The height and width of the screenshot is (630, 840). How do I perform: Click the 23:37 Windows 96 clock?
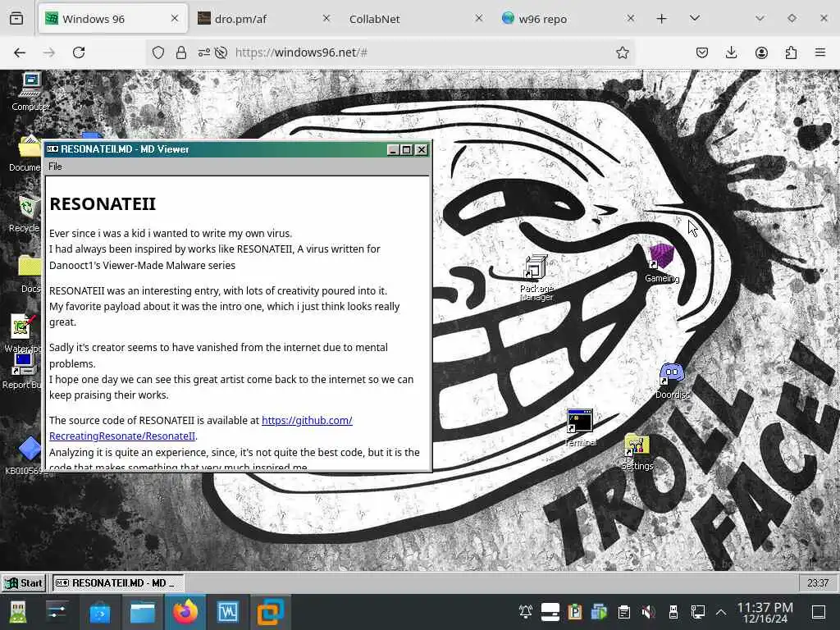pyautogui.click(x=818, y=583)
